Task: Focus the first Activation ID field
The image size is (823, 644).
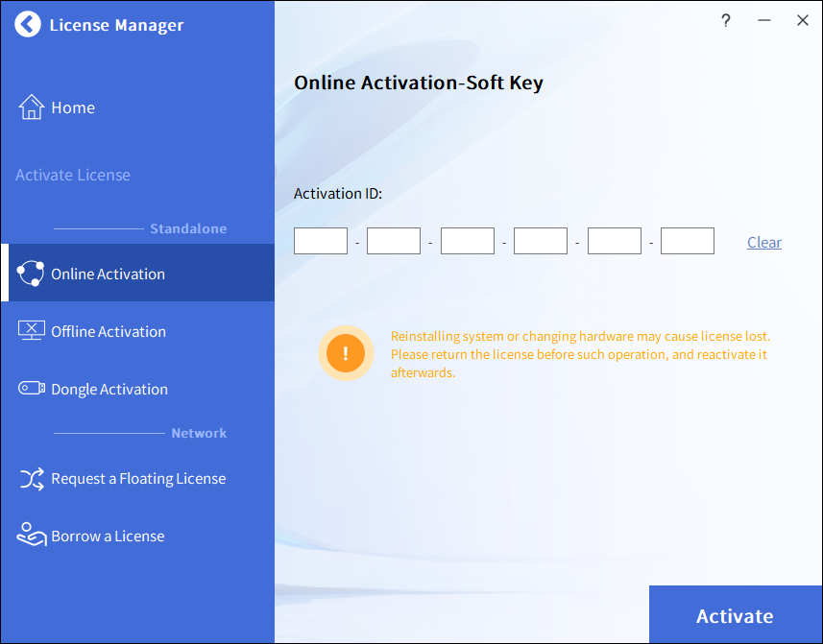Action: point(321,241)
